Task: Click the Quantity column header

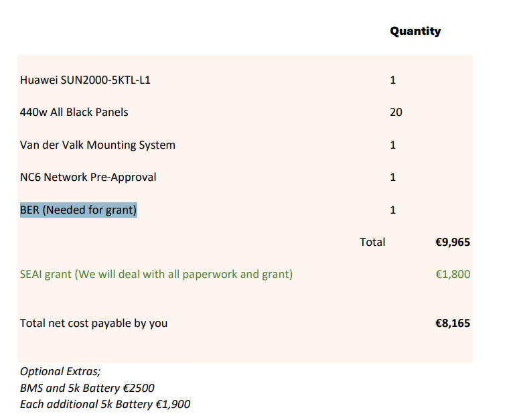Action: pyautogui.click(x=415, y=31)
